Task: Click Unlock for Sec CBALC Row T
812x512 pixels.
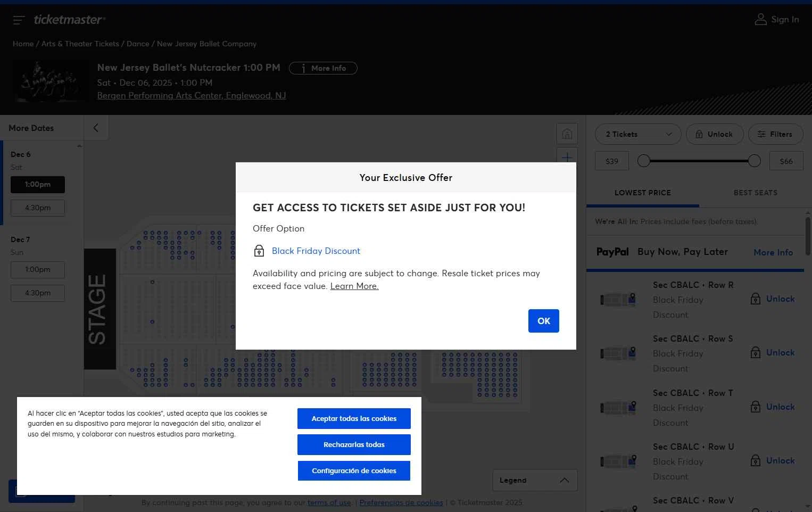Action: (x=781, y=407)
